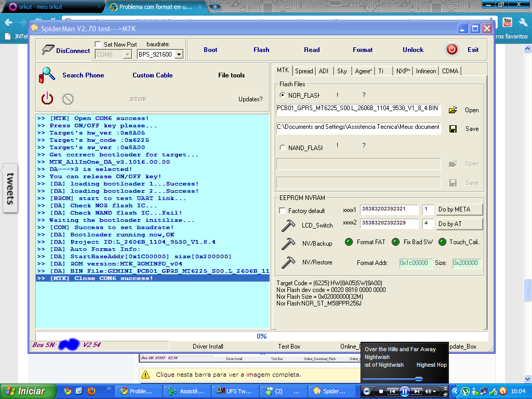This screenshot has width=532, height=399.
Task: Open the UFS taskbar window button
Action: tap(235, 391)
